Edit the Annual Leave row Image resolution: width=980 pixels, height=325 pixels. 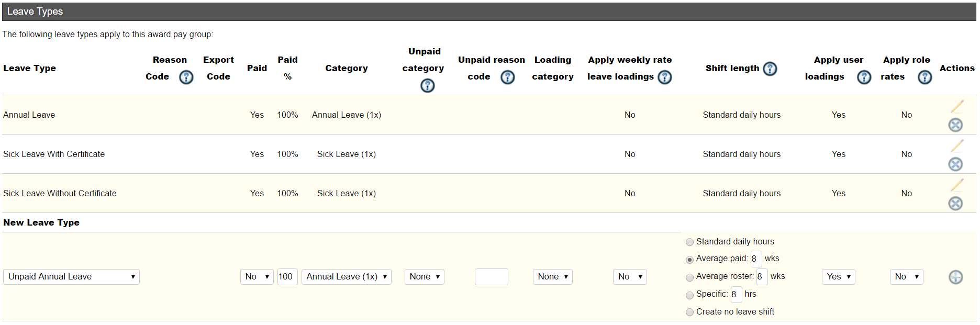click(x=957, y=107)
